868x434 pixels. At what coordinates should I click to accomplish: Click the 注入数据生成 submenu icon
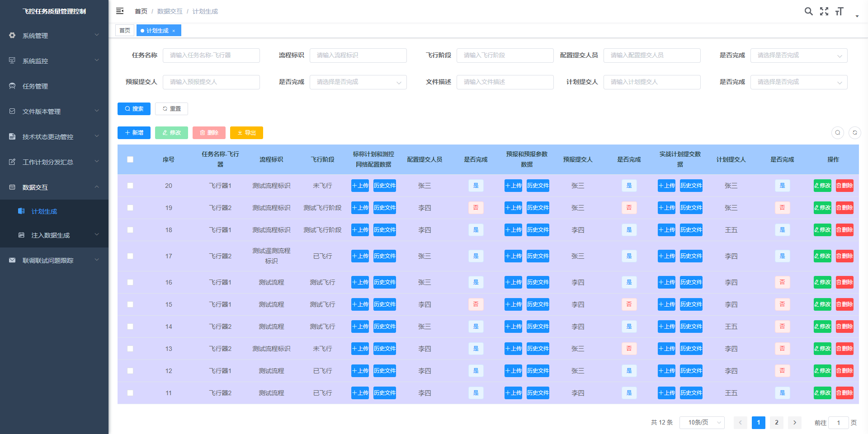click(21, 235)
